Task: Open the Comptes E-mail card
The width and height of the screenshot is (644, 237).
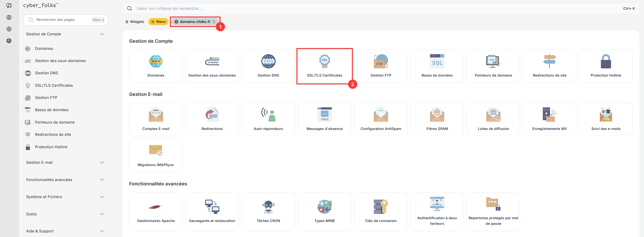Action: [156, 120]
